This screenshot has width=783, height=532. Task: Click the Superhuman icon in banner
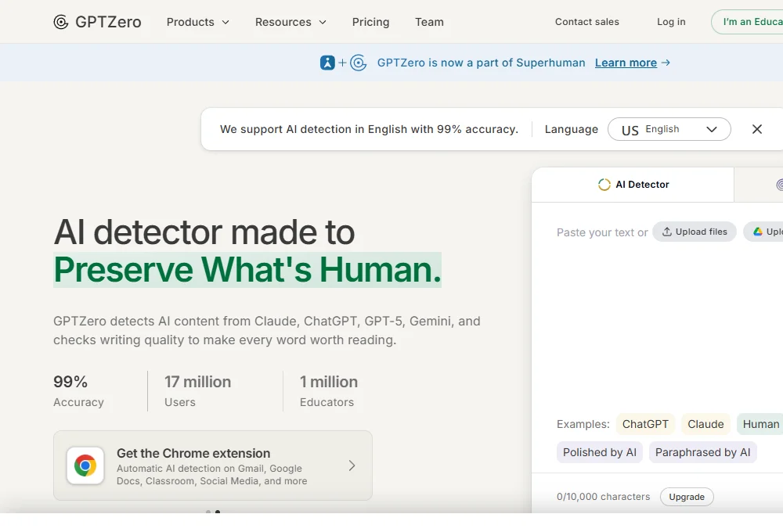click(327, 63)
